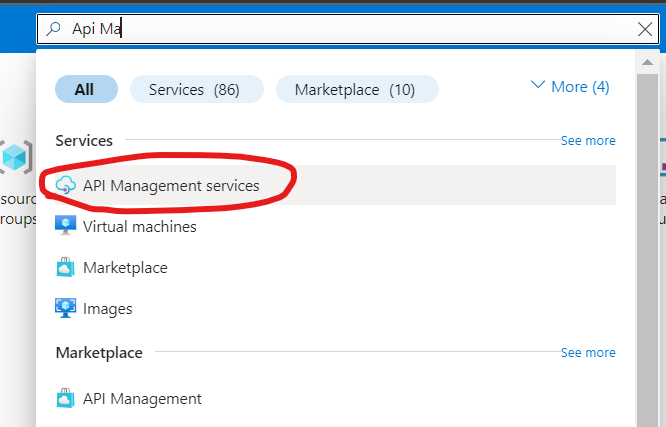The height and width of the screenshot is (427, 666).
Task: Filter results by Services (86)
Action: click(197, 89)
